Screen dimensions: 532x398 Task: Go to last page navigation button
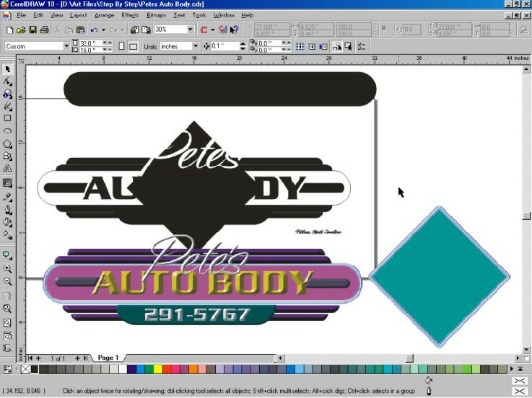(85, 358)
